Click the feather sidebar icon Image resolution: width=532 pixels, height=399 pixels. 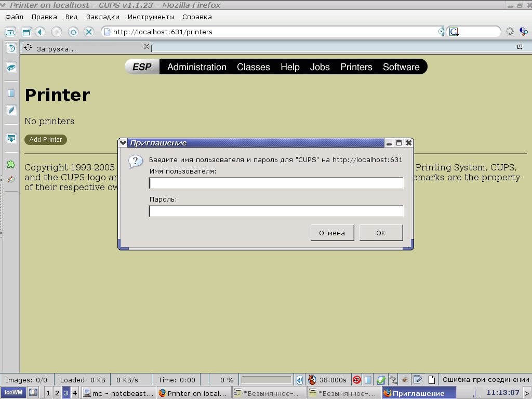[11, 110]
